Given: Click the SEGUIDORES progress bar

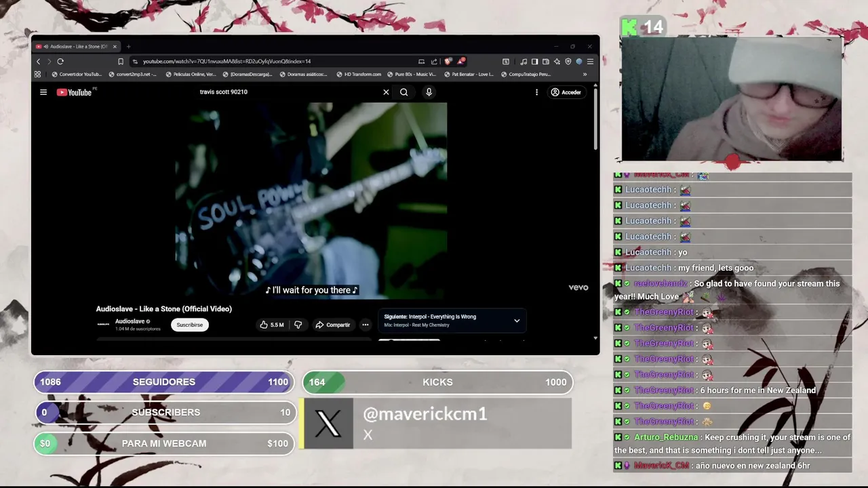Looking at the screenshot, I should tap(164, 382).
